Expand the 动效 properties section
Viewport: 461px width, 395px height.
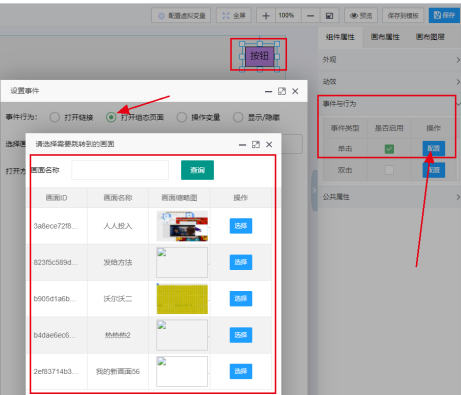pyautogui.click(x=389, y=82)
